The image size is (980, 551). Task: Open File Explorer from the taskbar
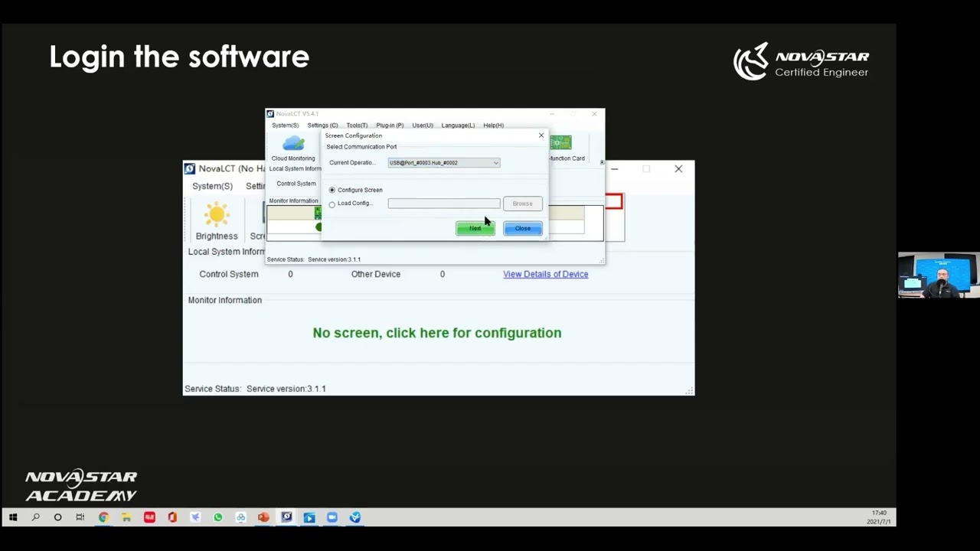pos(126,517)
